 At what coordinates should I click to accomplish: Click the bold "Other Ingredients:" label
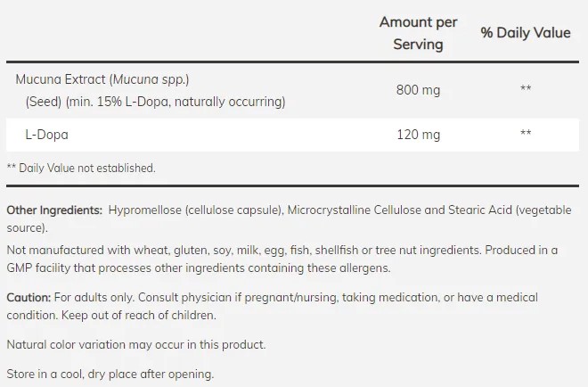tap(54, 210)
